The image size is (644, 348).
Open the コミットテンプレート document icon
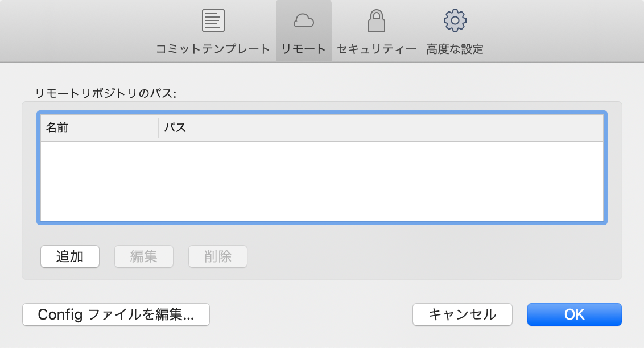pos(213,20)
